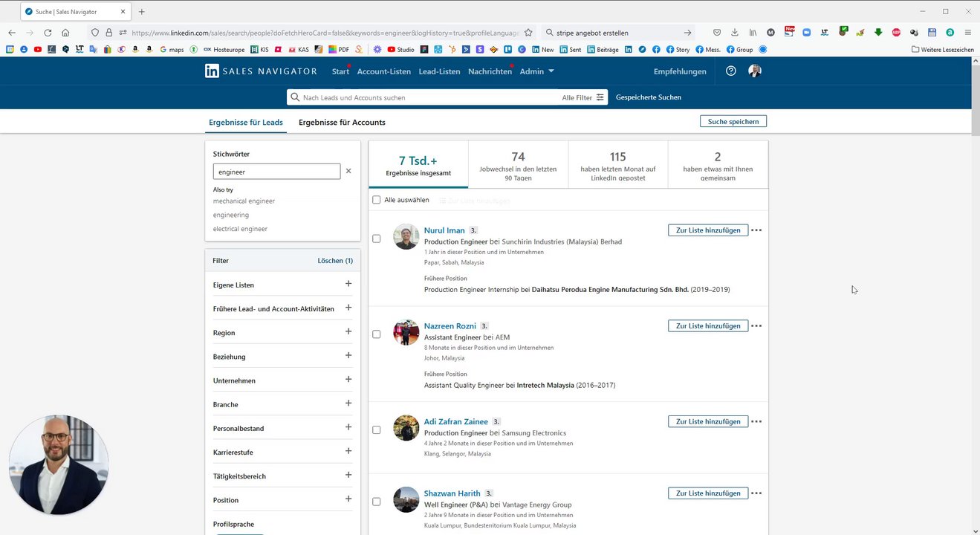
Task: Bookmark this page with the star icon
Action: pyautogui.click(x=528, y=33)
